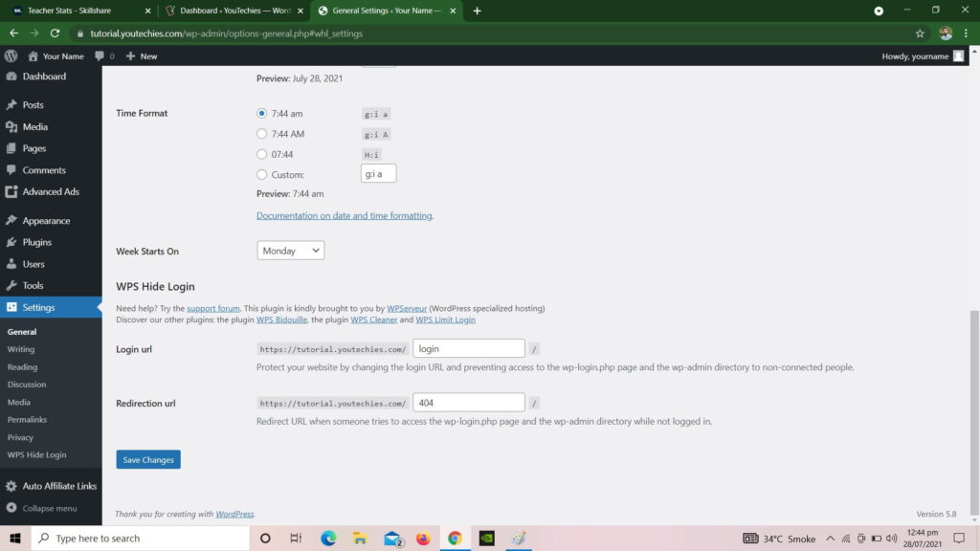This screenshot has height=551, width=980.
Task: Open WPS Hide Login submenu
Action: coord(37,454)
